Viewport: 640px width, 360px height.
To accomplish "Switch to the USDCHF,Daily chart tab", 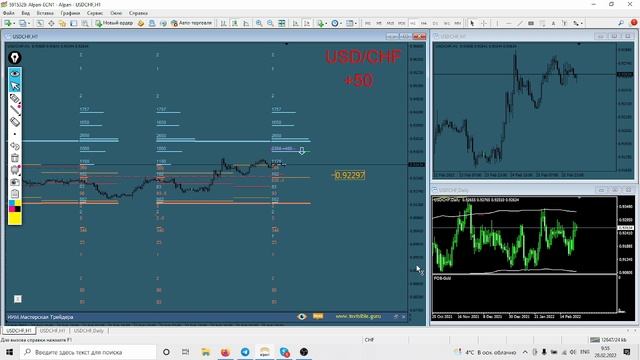I will pyautogui.click(x=89, y=331).
